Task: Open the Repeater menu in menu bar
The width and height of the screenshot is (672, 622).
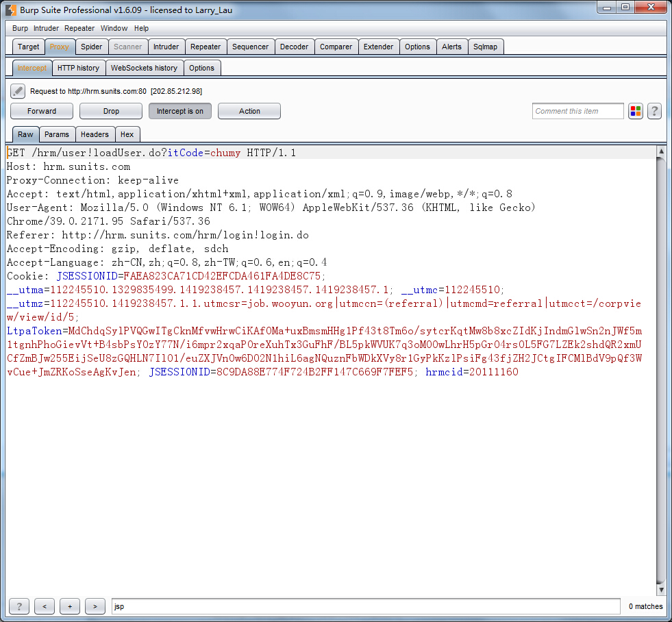Action: 79,28
